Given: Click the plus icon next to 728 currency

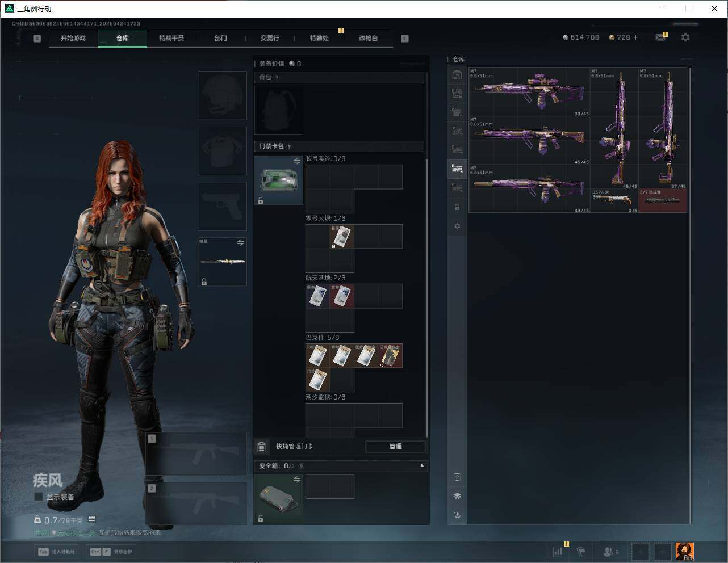Looking at the screenshot, I should [635, 37].
